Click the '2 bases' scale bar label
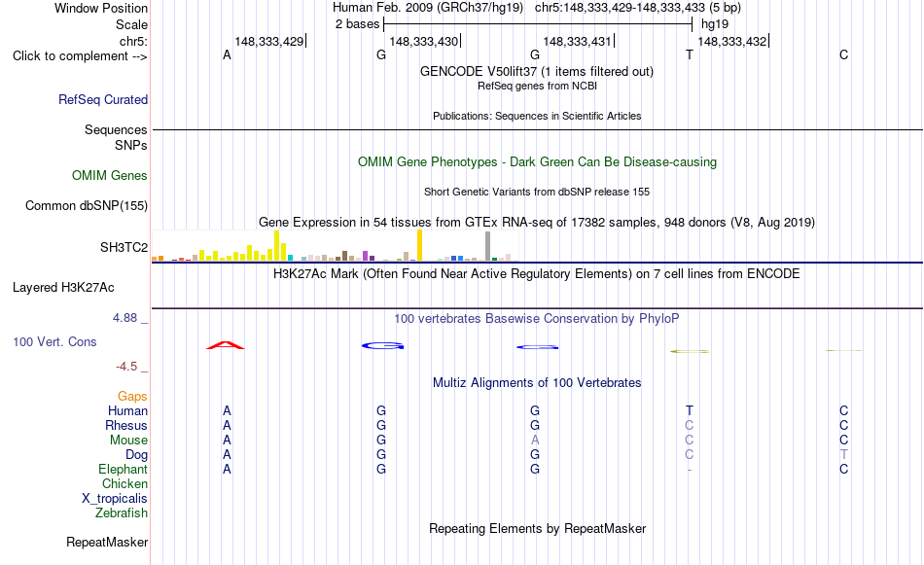Screen dimensions: 924x565 point(358,24)
